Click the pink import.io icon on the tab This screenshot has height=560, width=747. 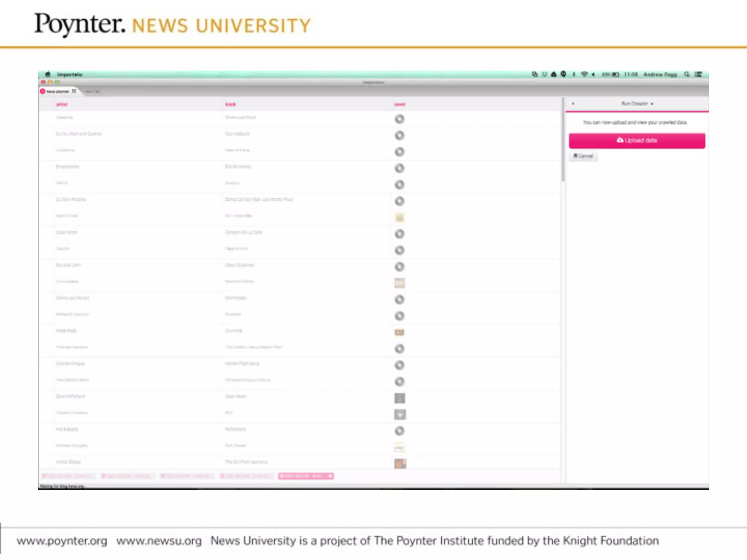43,91
